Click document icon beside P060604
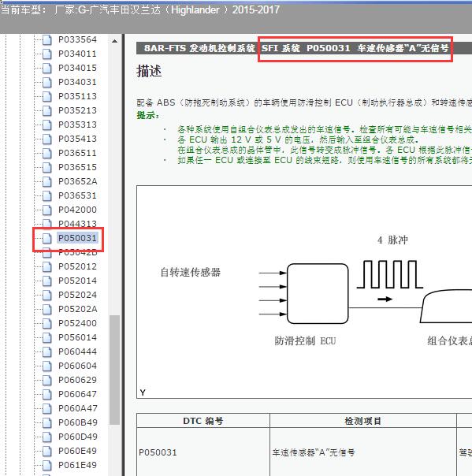Viewport: 472px width, 476px height. click(x=47, y=366)
